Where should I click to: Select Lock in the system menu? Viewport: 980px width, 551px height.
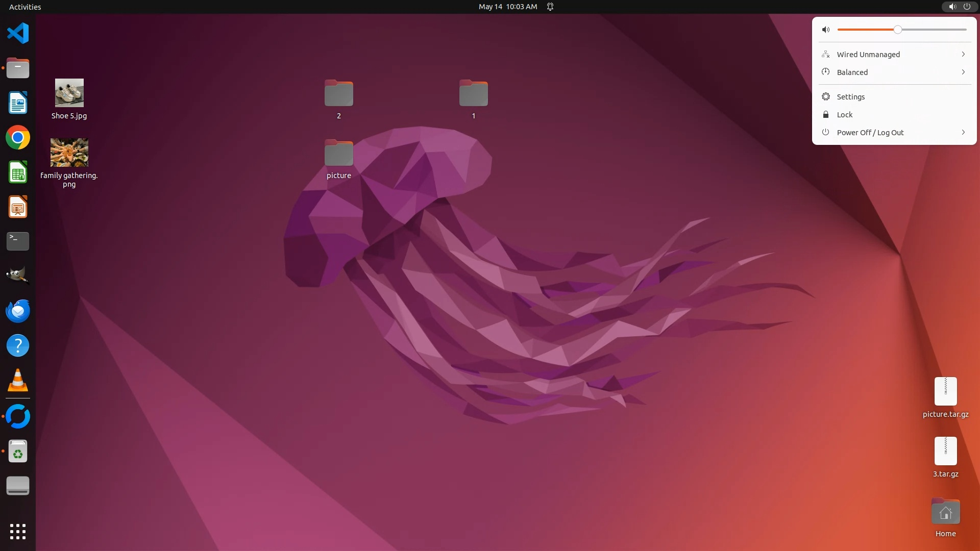pyautogui.click(x=844, y=115)
